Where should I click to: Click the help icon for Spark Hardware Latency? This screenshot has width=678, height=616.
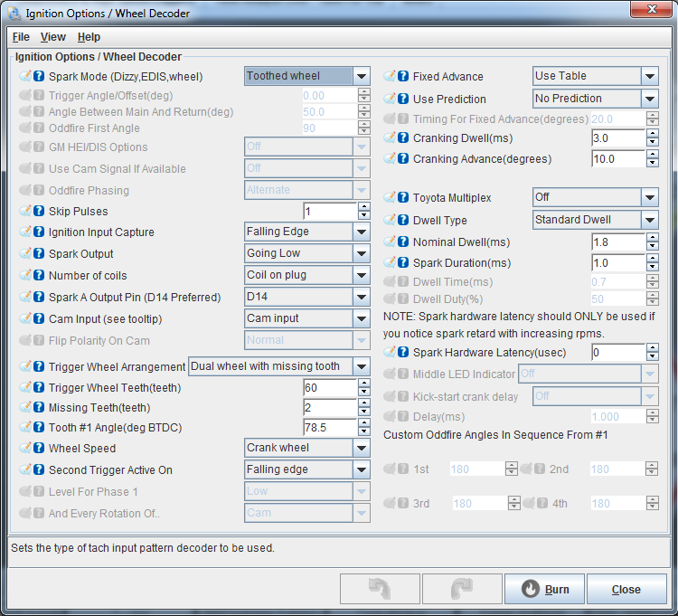403,352
